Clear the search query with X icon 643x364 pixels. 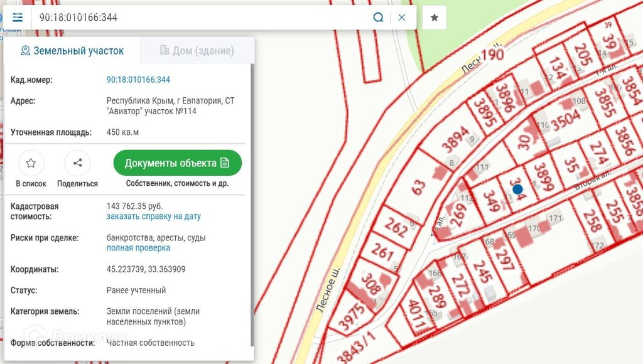tap(402, 18)
